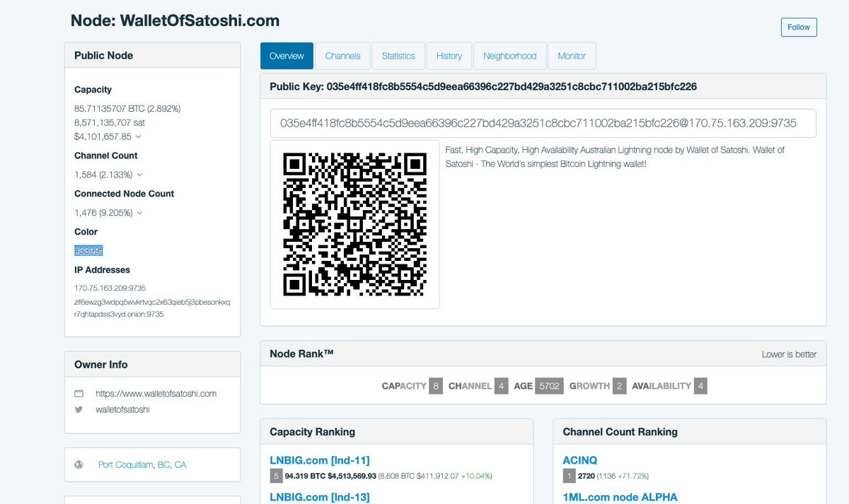Click the globe icon next to Port Coquitlam
This screenshot has width=849, height=504.
pos(79,465)
